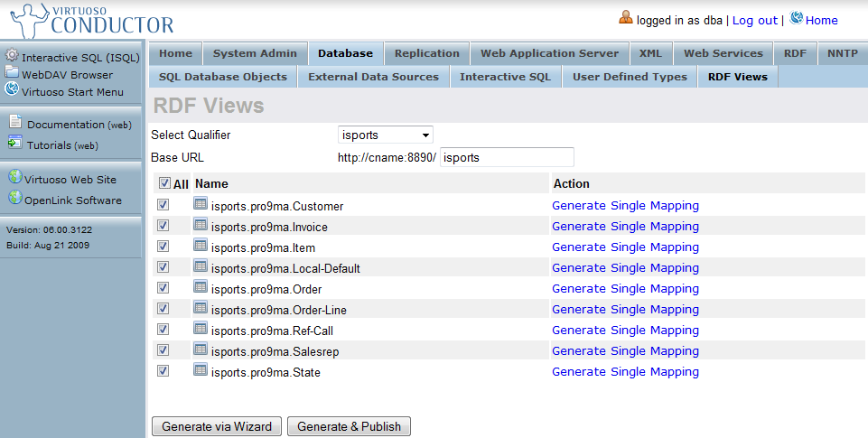868x438 pixels.
Task: Open the Web Services tab
Action: [x=723, y=53]
